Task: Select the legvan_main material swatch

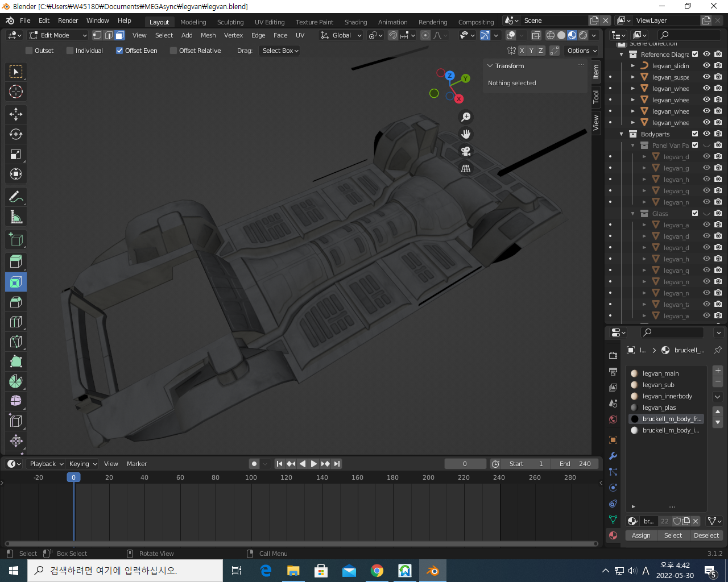Action: 635,373
